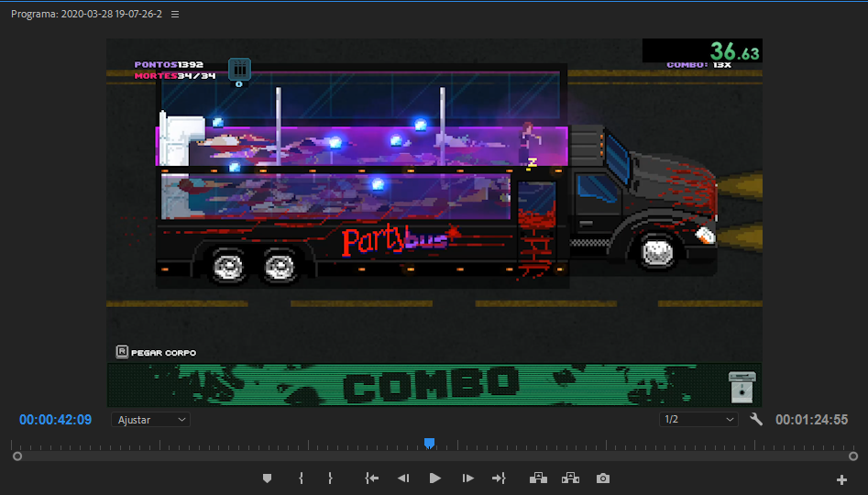
Task: Open the 1/2 playback resolution dropdown
Action: [x=698, y=420]
